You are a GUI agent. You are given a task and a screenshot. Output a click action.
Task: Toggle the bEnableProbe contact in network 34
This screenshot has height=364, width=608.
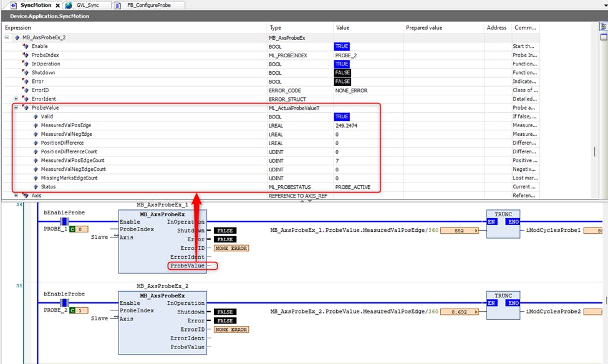click(64, 222)
